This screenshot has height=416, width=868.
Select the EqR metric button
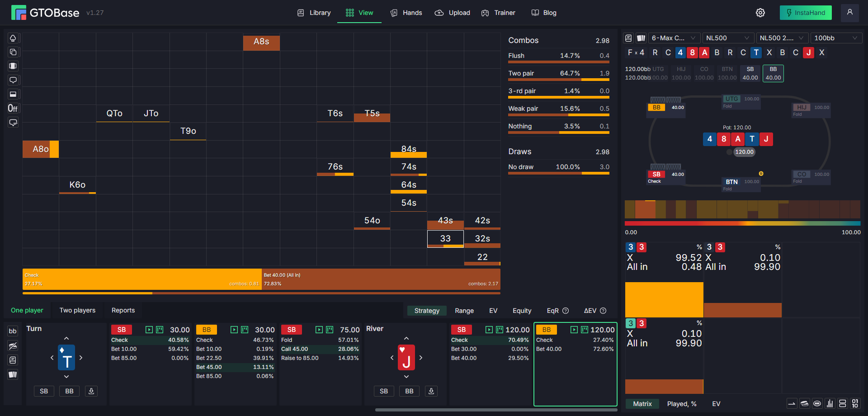point(557,311)
